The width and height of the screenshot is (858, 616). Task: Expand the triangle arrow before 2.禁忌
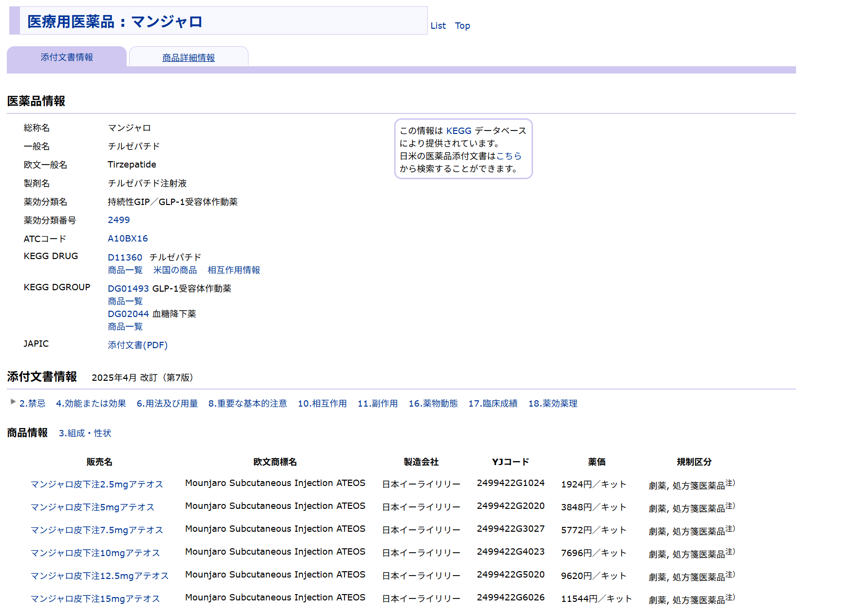[13, 402]
